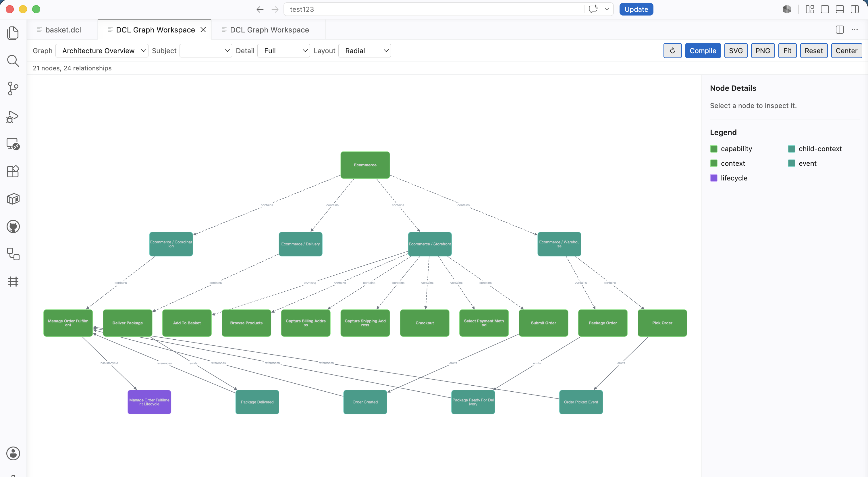Select the Add To Basket node
The width and height of the screenshot is (868, 477).
(187, 323)
